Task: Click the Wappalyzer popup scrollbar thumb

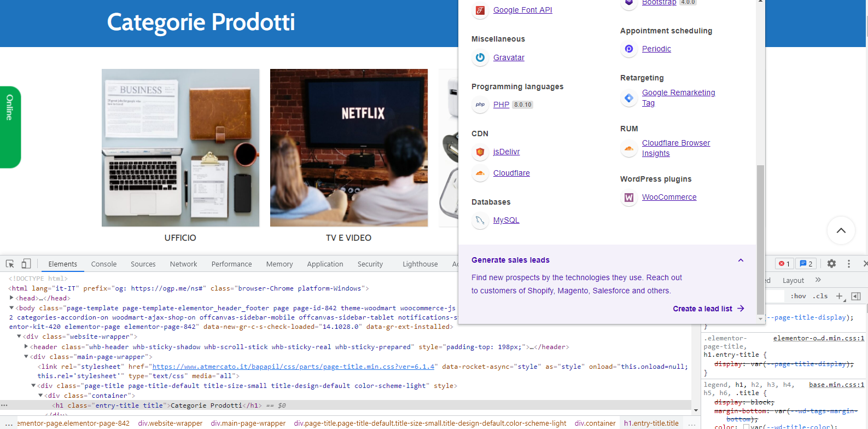Action: tap(760, 240)
